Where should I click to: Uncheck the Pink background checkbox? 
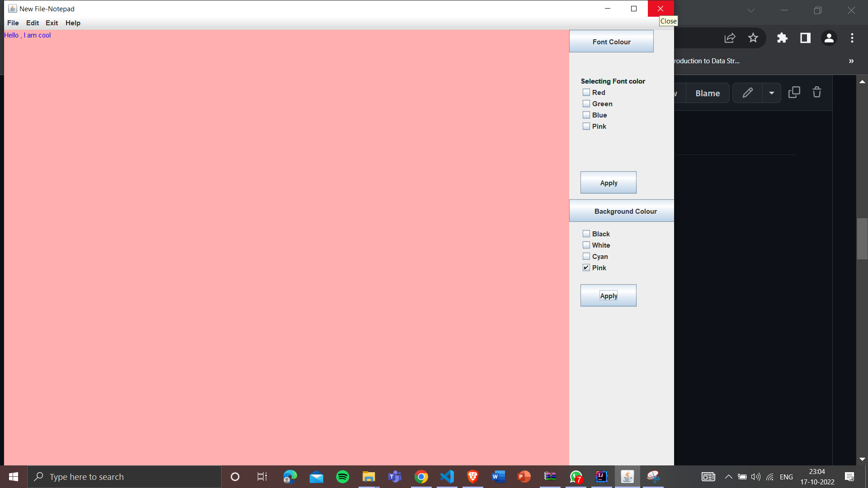(586, 267)
